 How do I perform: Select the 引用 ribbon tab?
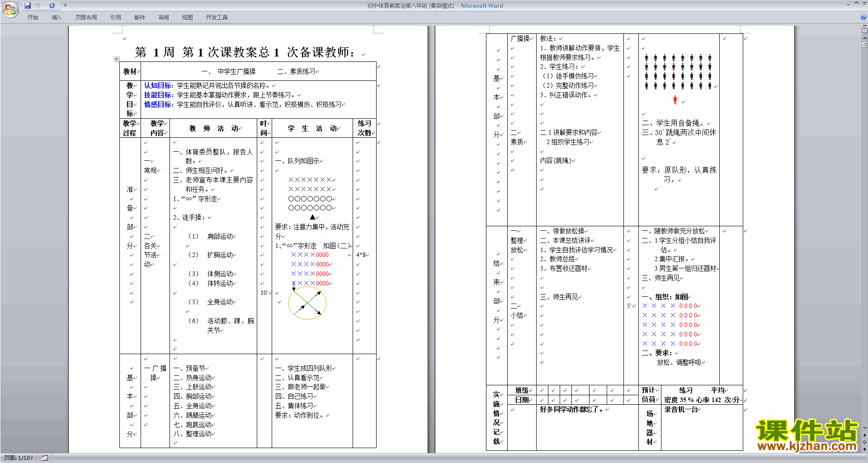click(x=116, y=17)
